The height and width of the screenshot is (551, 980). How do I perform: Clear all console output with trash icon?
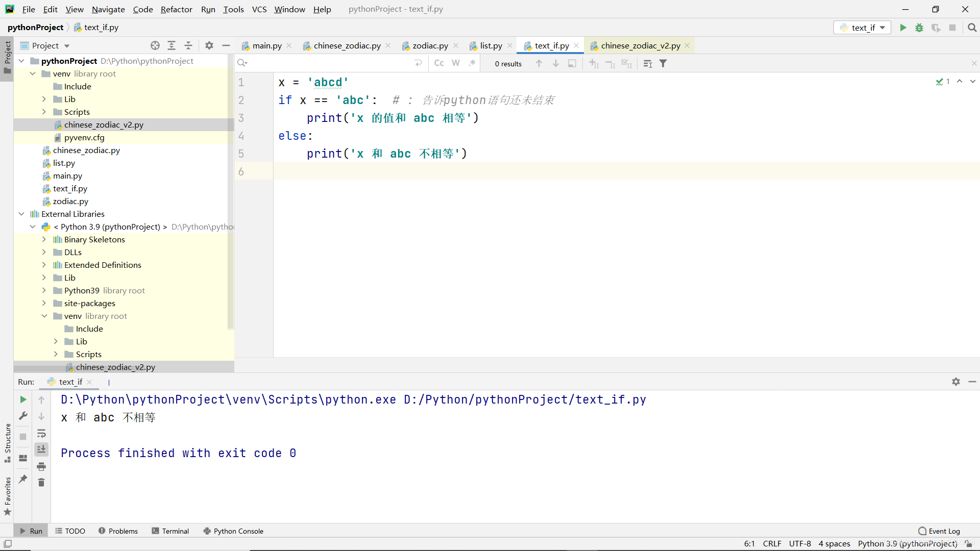(41, 482)
